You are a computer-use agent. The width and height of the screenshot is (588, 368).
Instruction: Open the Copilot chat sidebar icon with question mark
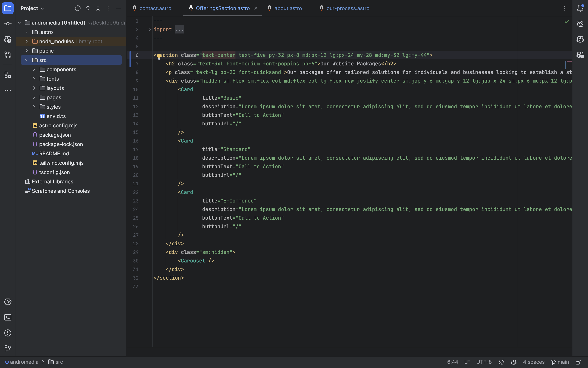pos(8,39)
